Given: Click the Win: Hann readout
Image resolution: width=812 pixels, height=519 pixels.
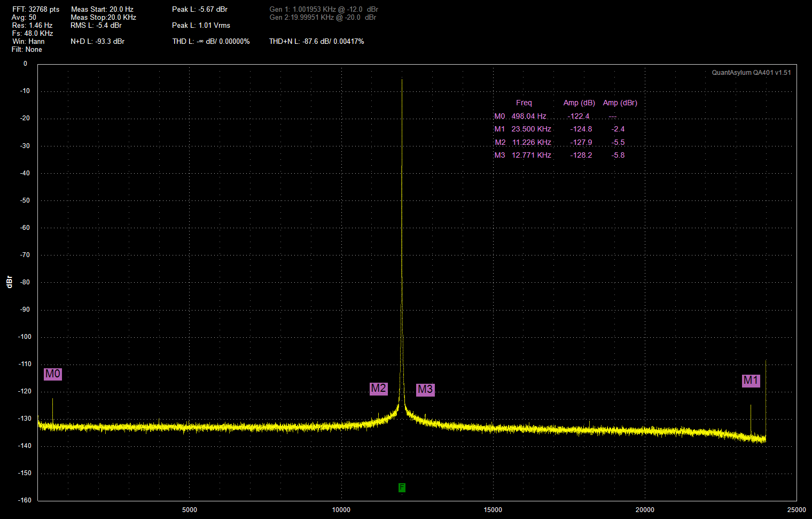Looking at the screenshot, I should (28, 41).
